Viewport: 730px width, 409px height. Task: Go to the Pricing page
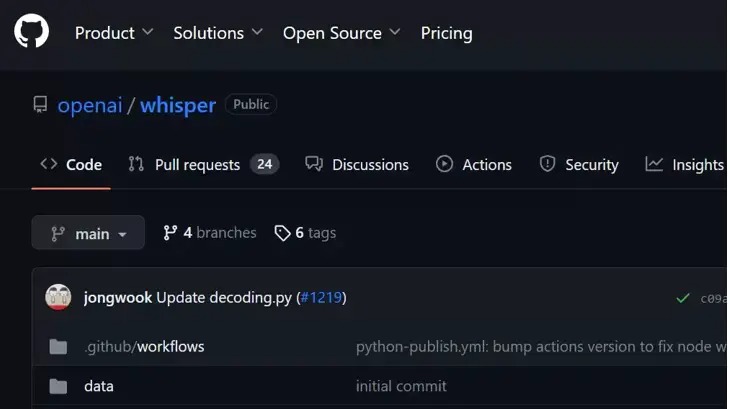tap(446, 33)
